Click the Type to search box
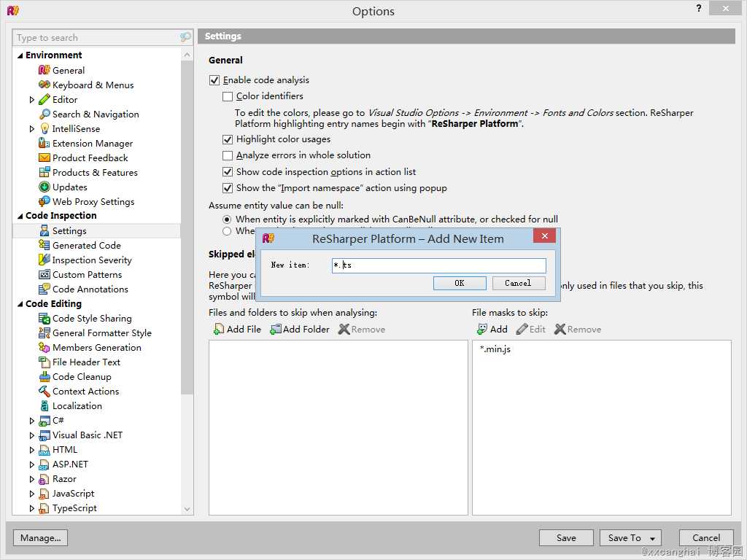The height and width of the screenshot is (560, 747). point(97,38)
